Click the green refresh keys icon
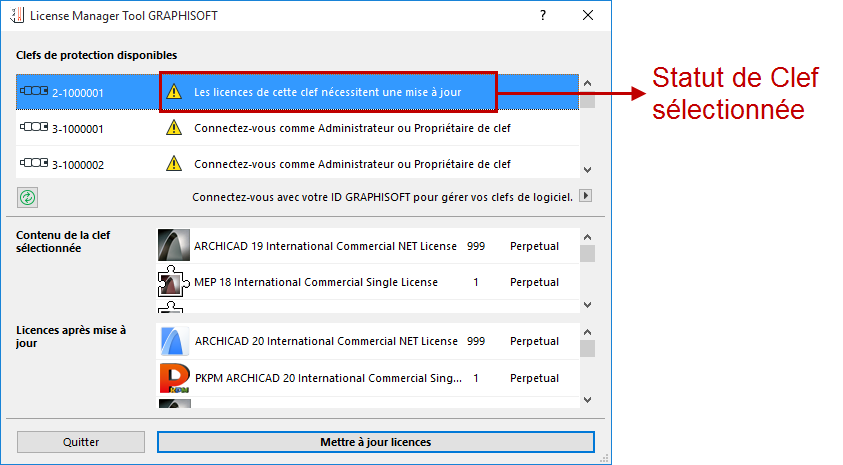843x465 pixels. point(27,196)
